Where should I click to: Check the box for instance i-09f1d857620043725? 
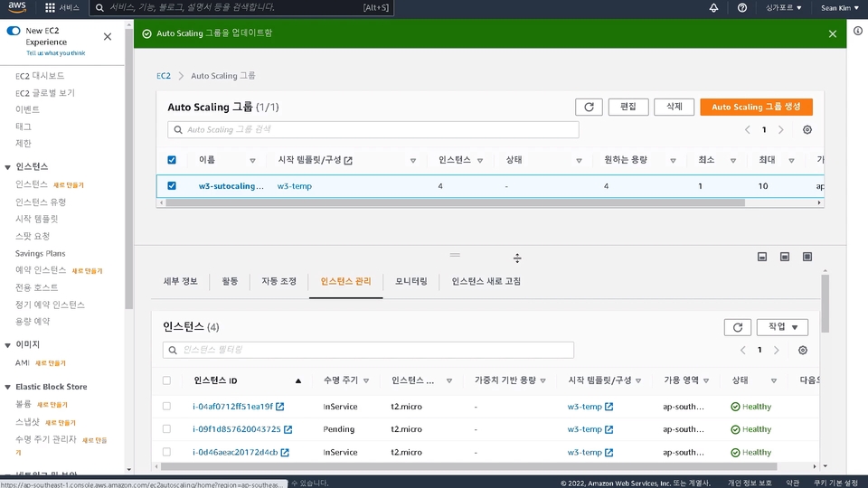click(166, 428)
